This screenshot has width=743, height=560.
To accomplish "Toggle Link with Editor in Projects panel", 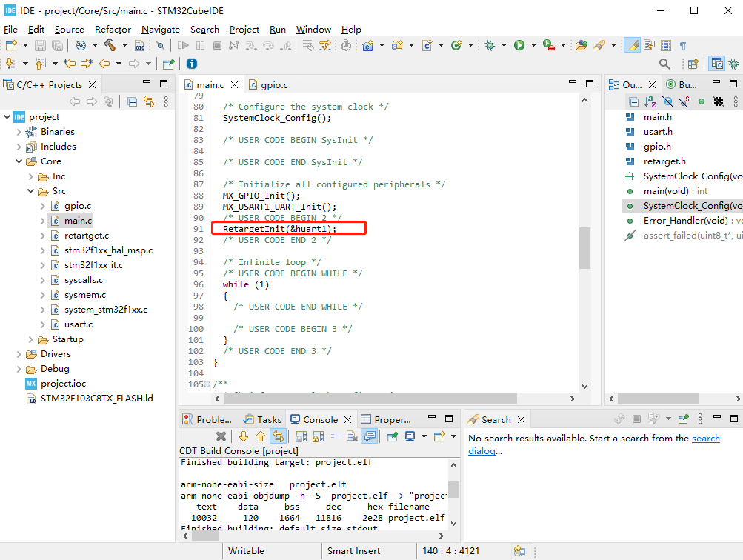I will tap(149, 101).
